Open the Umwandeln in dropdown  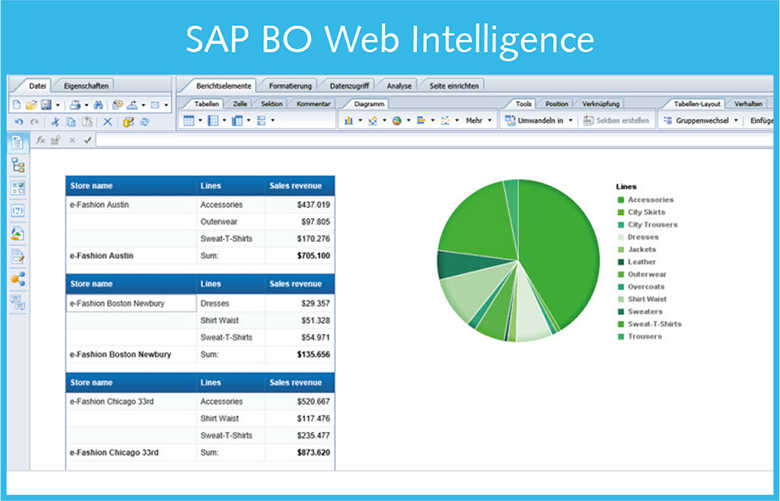pos(539,120)
